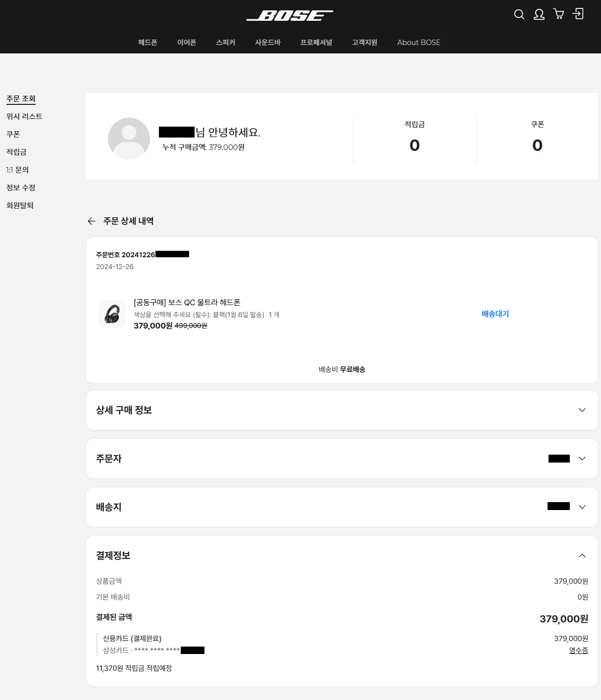Expand the 배송지 section chevron
This screenshot has width=601, height=700.
point(582,507)
